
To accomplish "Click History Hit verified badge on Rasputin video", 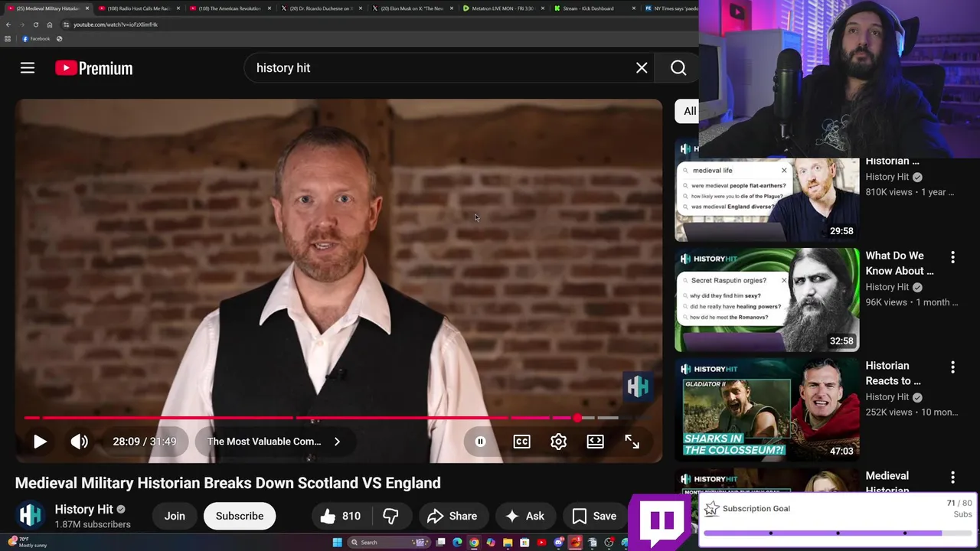I will 917,287.
